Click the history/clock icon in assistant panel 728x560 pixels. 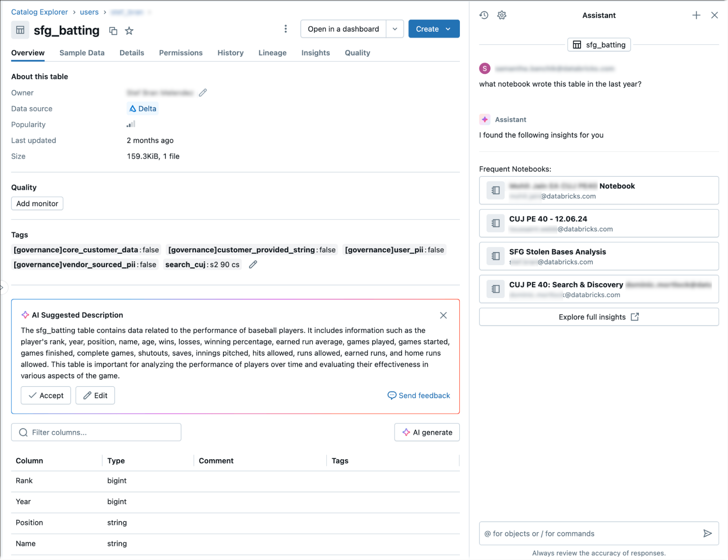(x=484, y=15)
